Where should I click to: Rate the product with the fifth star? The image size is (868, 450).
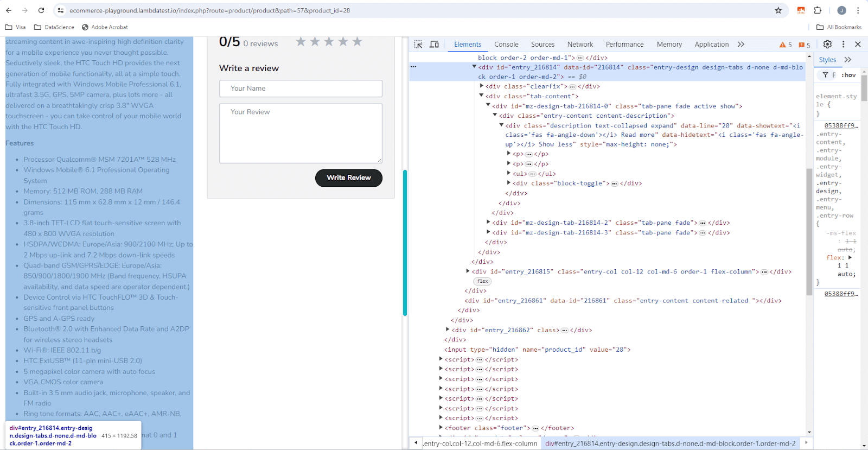(x=357, y=42)
